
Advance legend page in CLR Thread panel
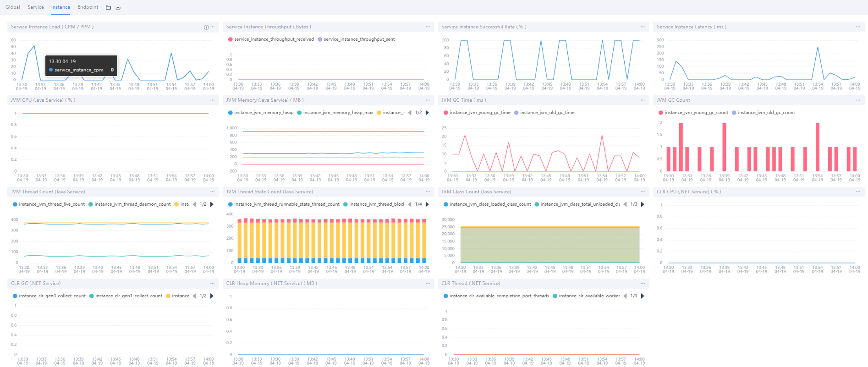tap(643, 296)
